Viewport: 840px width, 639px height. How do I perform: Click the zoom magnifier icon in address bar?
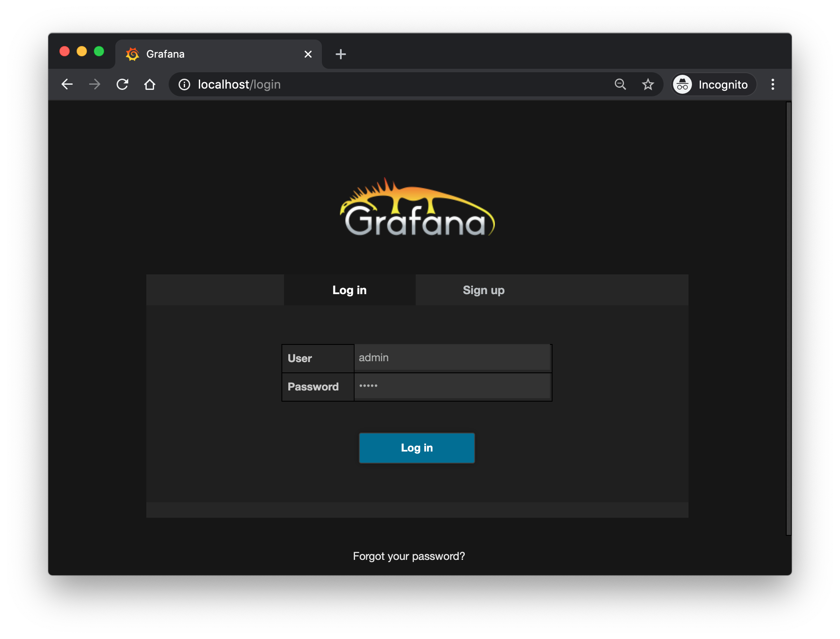620,84
